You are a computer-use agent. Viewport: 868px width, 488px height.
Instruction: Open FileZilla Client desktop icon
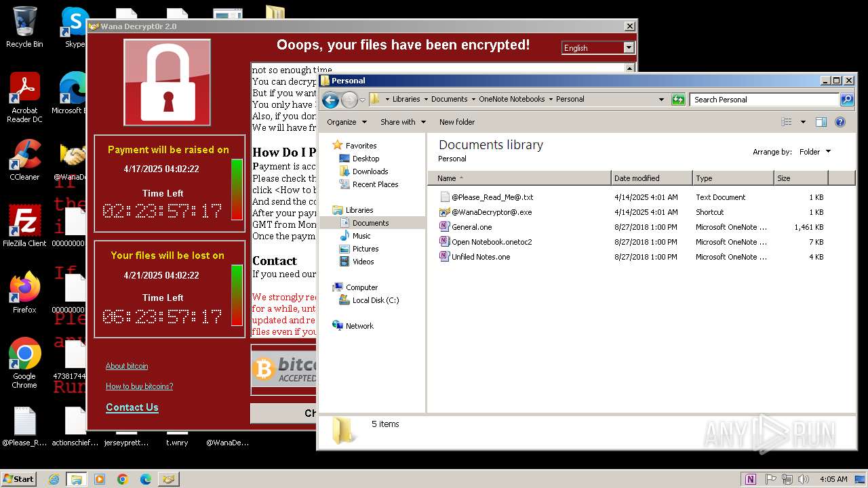pos(24,226)
